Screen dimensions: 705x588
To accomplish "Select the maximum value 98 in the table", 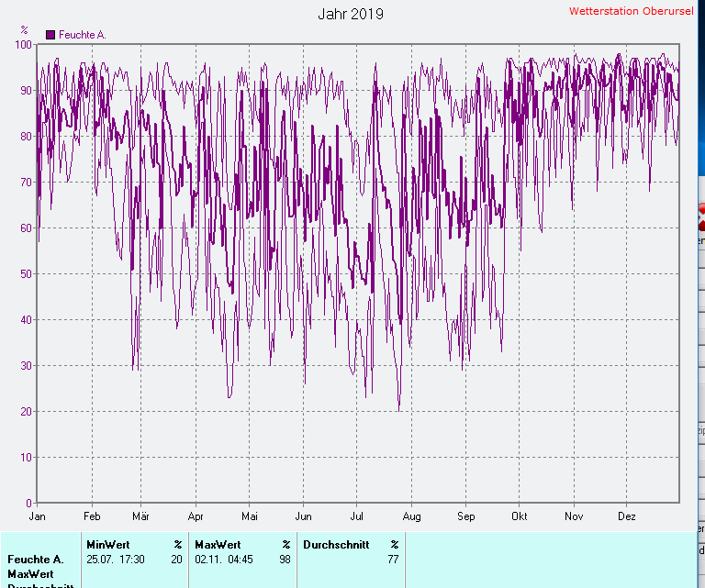I will tap(285, 560).
